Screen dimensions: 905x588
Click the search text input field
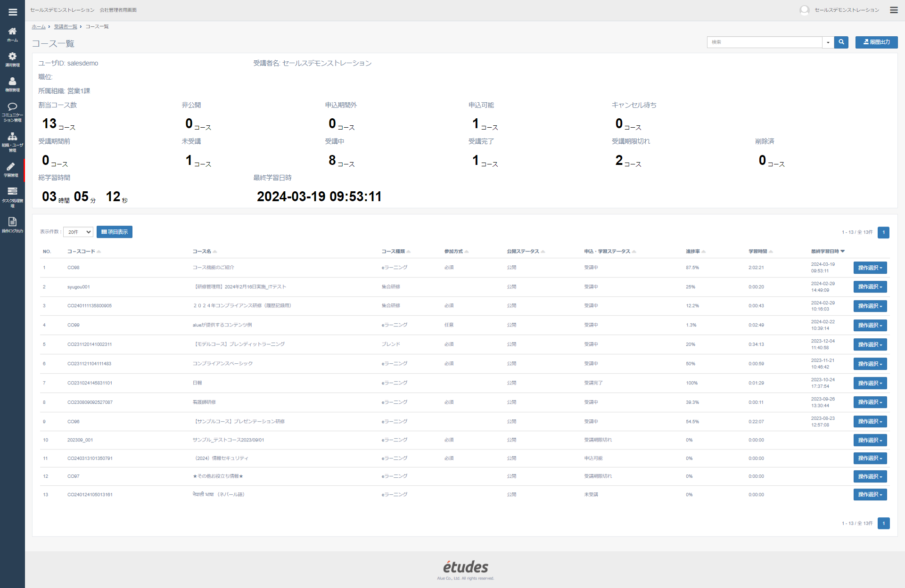[x=765, y=42]
